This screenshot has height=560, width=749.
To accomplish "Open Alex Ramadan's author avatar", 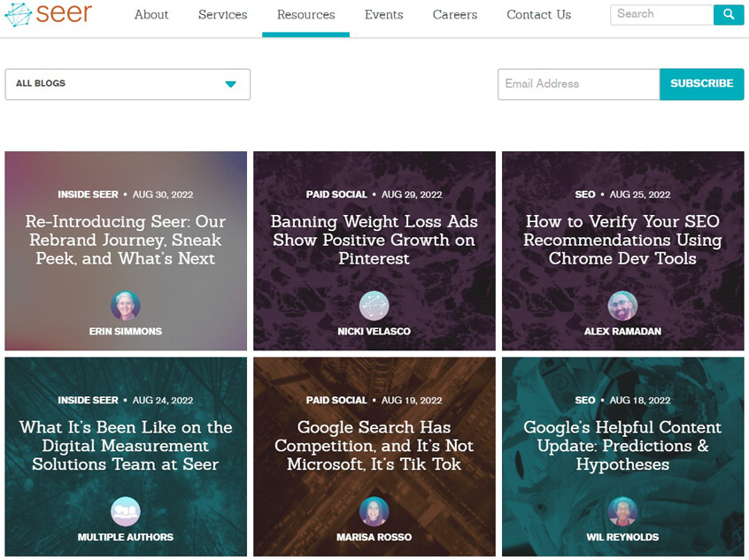I will pyautogui.click(x=622, y=305).
